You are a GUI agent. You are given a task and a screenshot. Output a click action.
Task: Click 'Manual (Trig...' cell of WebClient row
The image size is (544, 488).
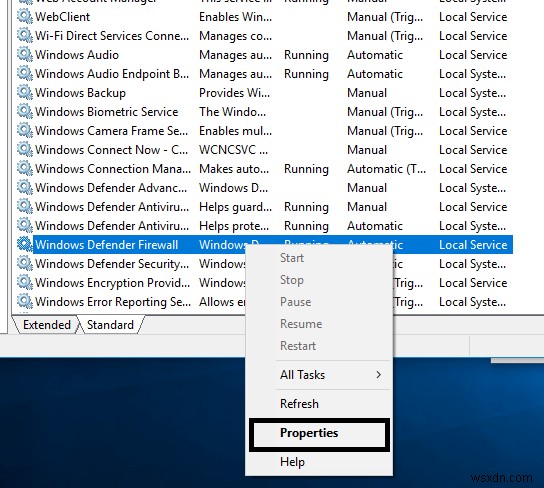385,17
